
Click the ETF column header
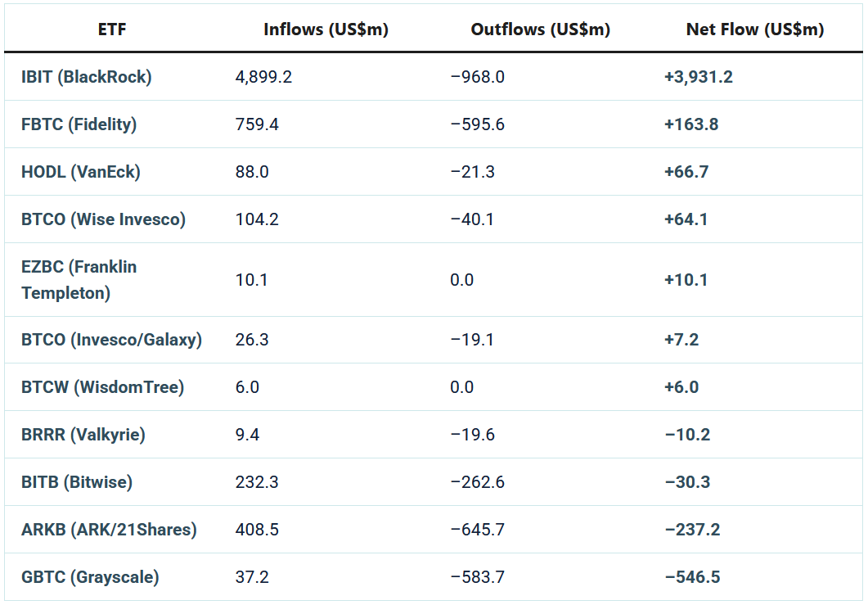(x=112, y=30)
